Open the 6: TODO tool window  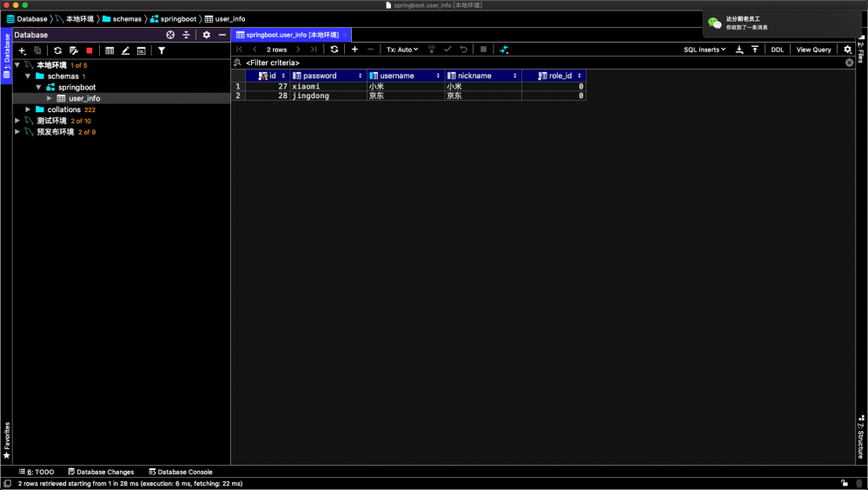pos(36,472)
